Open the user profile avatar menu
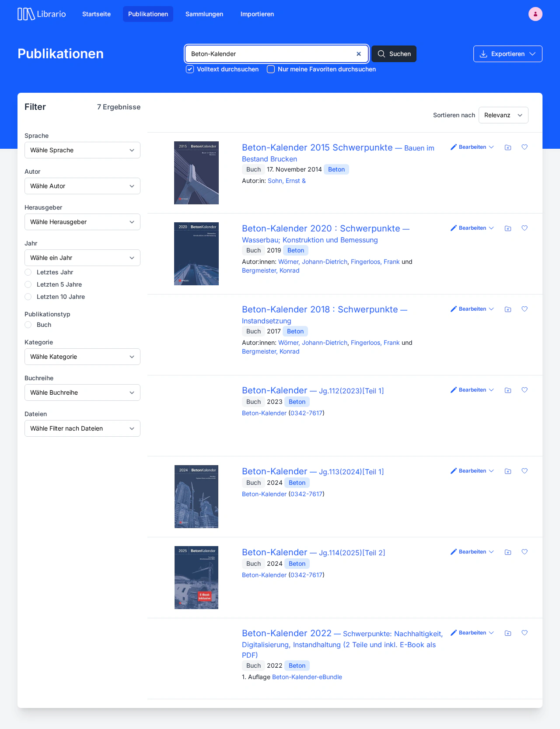Viewport: 560px width, 729px height. pyautogui.click(x=535, y=14)
